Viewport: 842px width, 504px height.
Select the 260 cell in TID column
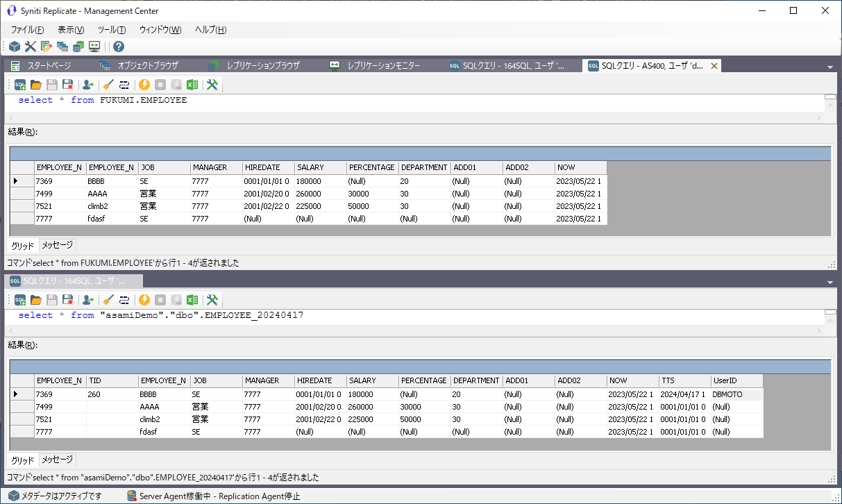pos(112,394)
